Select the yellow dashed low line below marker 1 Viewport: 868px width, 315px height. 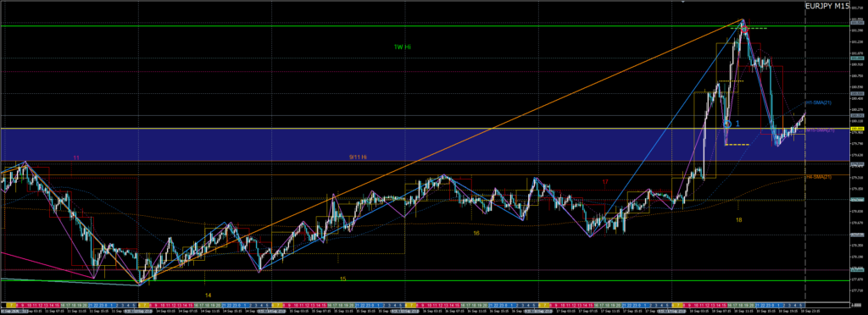737,145
